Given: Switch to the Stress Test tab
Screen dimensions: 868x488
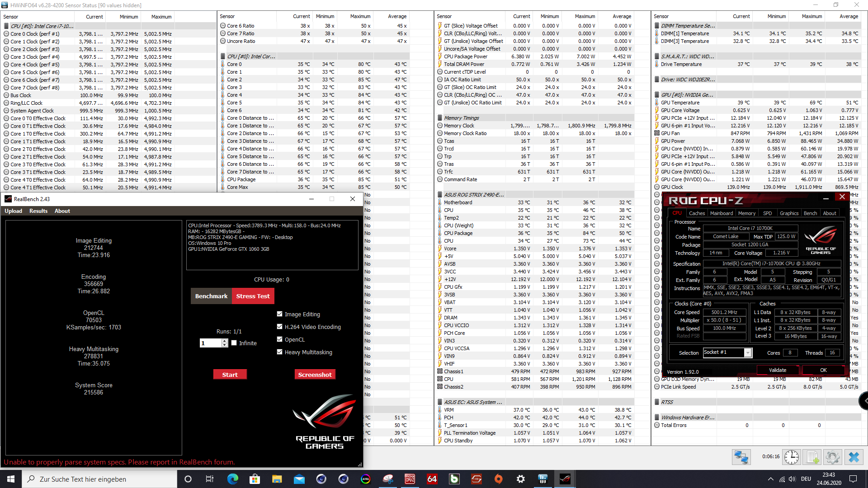Looking at the screenshot, I should click(x=253, y=296).
